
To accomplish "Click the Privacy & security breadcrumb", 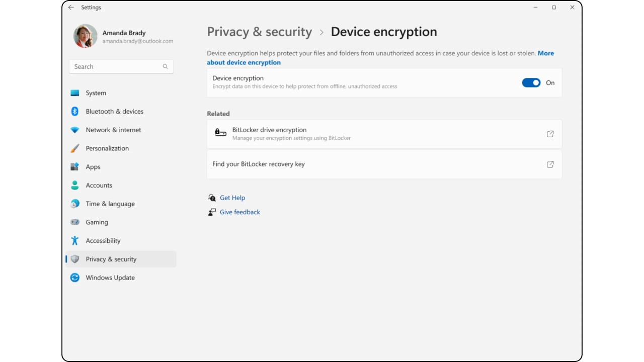I will 260,32.
